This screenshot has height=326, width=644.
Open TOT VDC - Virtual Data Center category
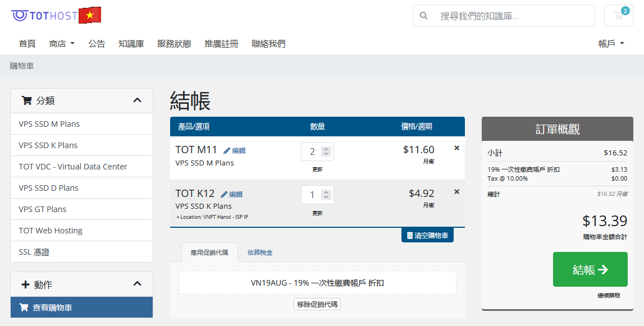pos(82,167)
